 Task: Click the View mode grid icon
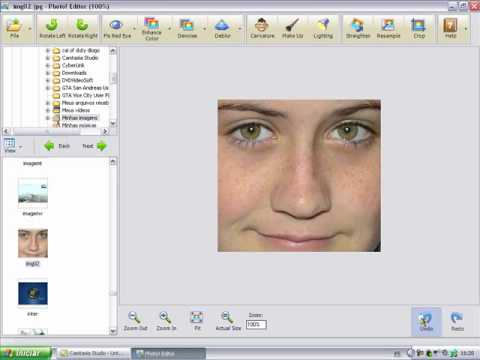pyautogui.click(x=10, y=145)
